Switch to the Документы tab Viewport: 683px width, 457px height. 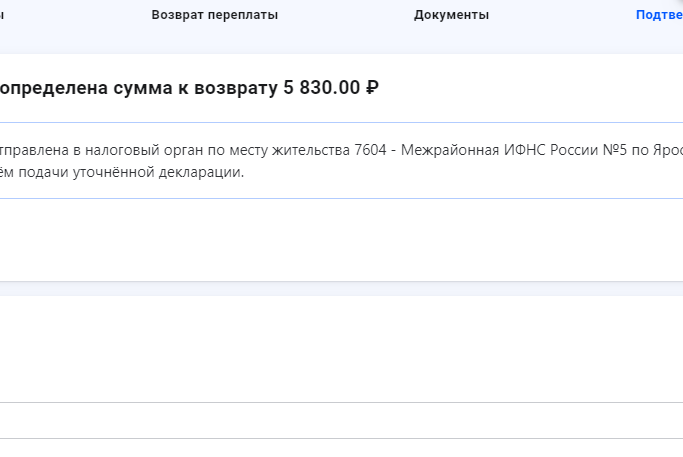[x=451, y=15]
